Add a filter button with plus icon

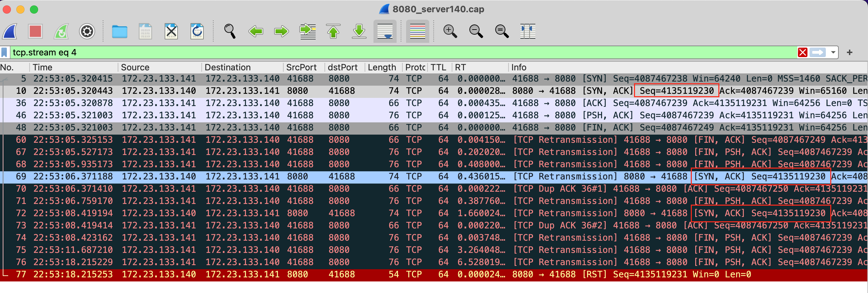[x=850, y=52]
